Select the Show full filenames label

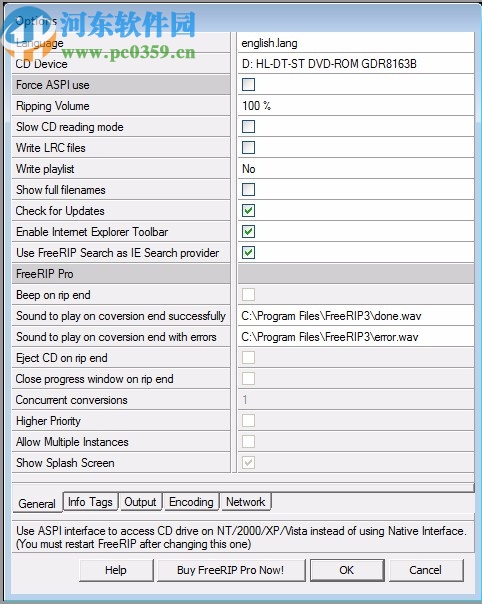tap(121, 190)
